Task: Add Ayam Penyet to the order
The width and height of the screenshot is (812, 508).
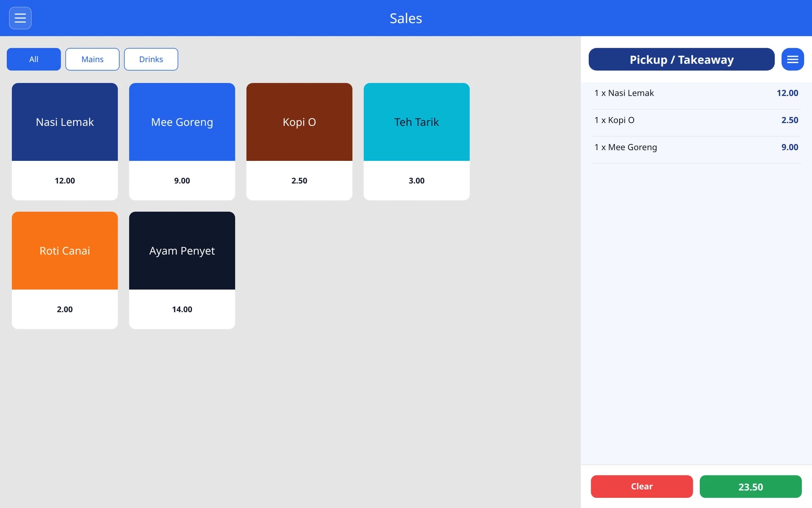Action: click(x=182, y=270)
